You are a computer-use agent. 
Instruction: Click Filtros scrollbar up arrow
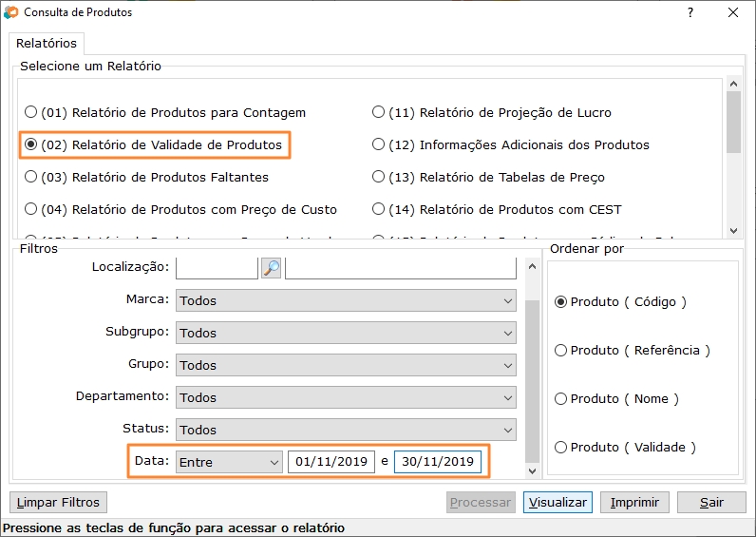[x=532, y=266]
